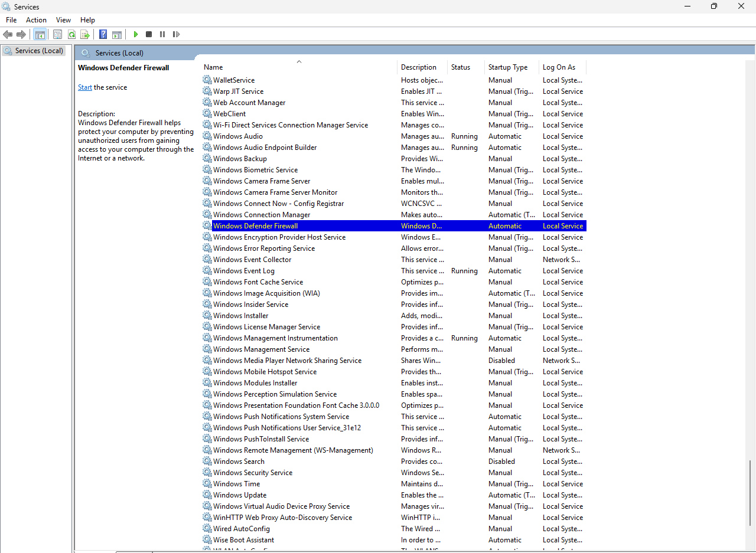
Task: Open the Properties toolbar icon
Action: tap(57, 34)
